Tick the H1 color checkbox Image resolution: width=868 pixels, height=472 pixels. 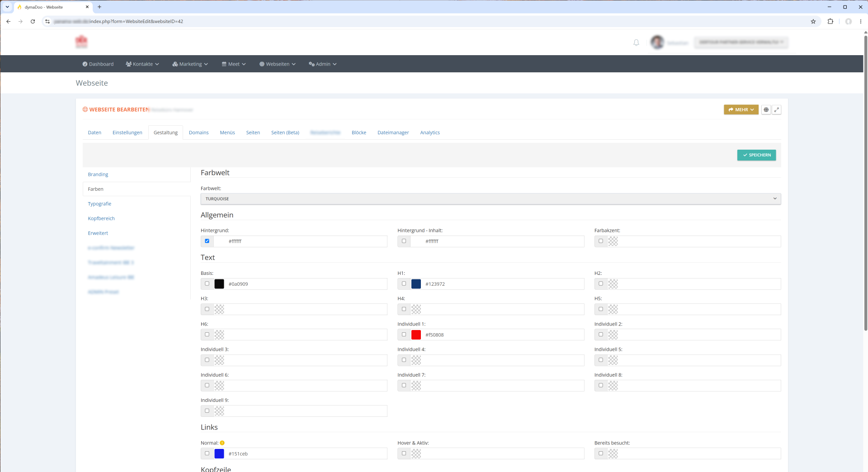click(404, 283)
